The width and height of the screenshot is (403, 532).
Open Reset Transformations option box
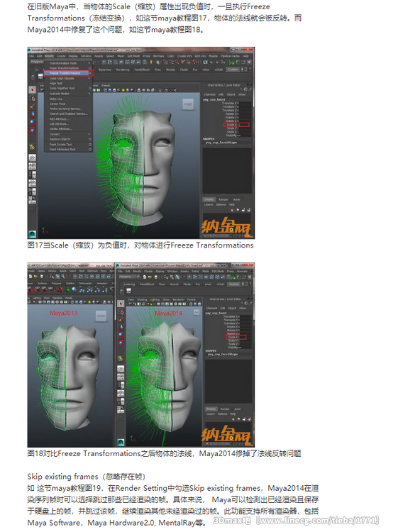pyautogui.click(x=90, y=68)
